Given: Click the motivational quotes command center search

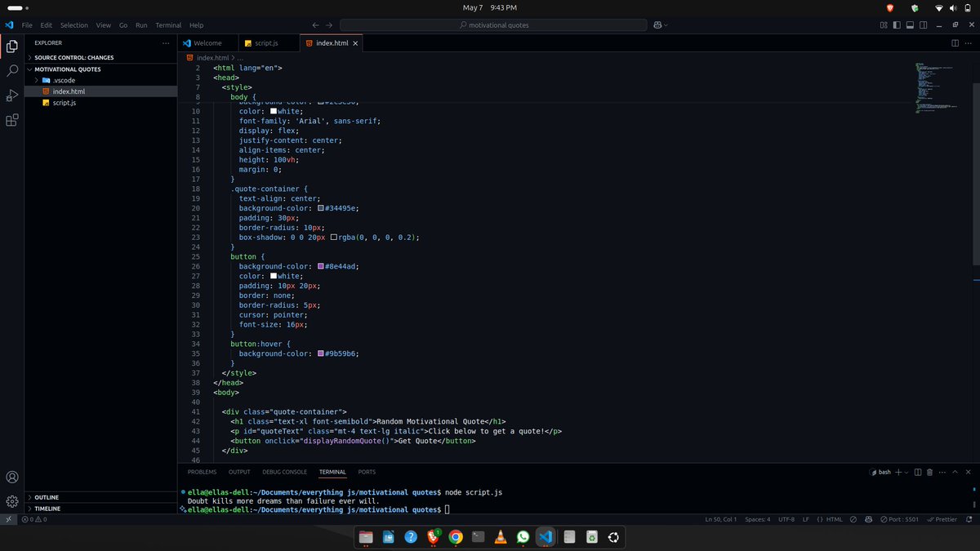Looking at the screenshot, I should pos(492,25).
